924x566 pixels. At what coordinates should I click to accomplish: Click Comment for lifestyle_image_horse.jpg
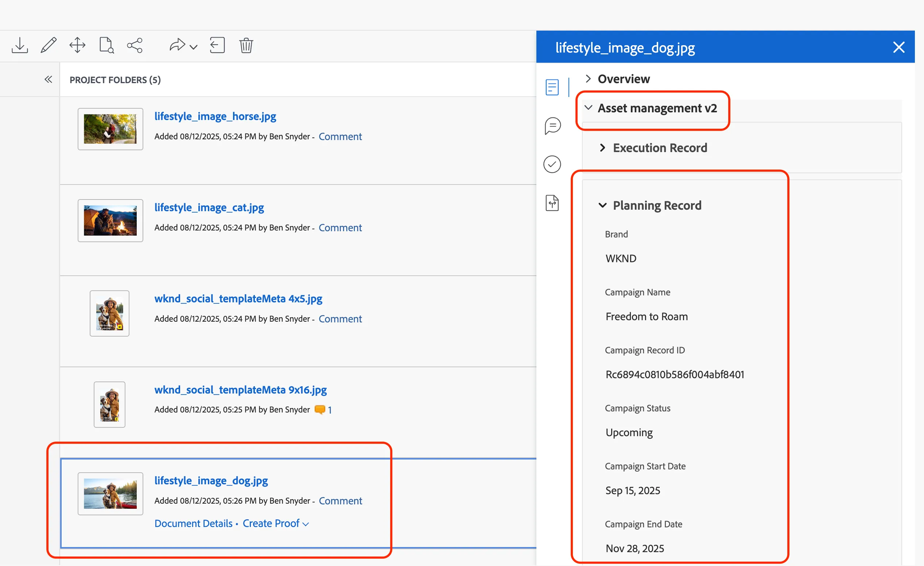tap(340, 136)
